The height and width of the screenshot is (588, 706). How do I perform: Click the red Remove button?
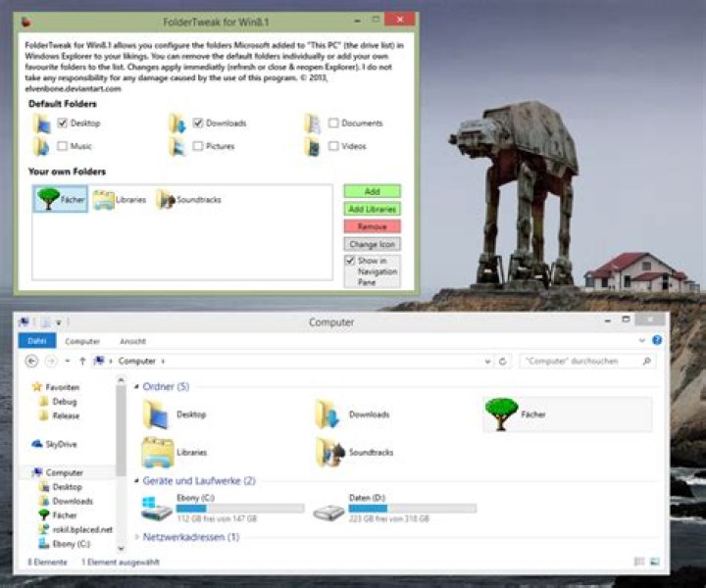(x=372, y=226)
